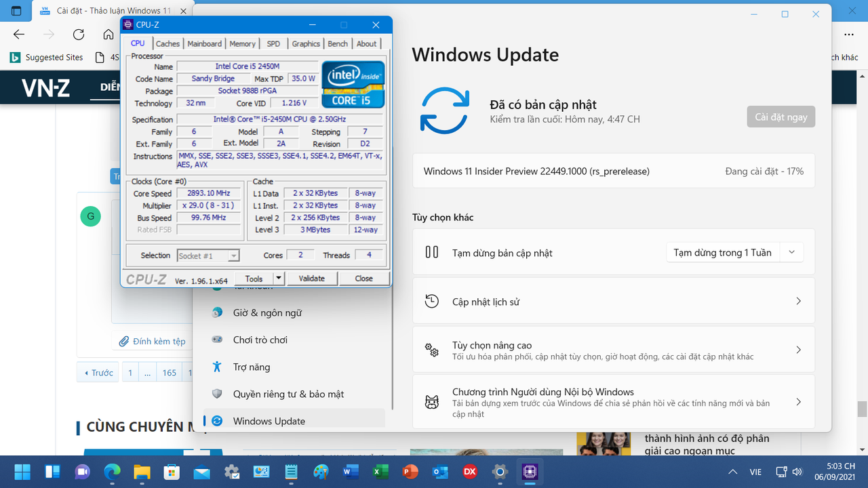868x488 pixels.
Task: Open the Socket #1 selection dropdown
Action: [x=208, y=256]
